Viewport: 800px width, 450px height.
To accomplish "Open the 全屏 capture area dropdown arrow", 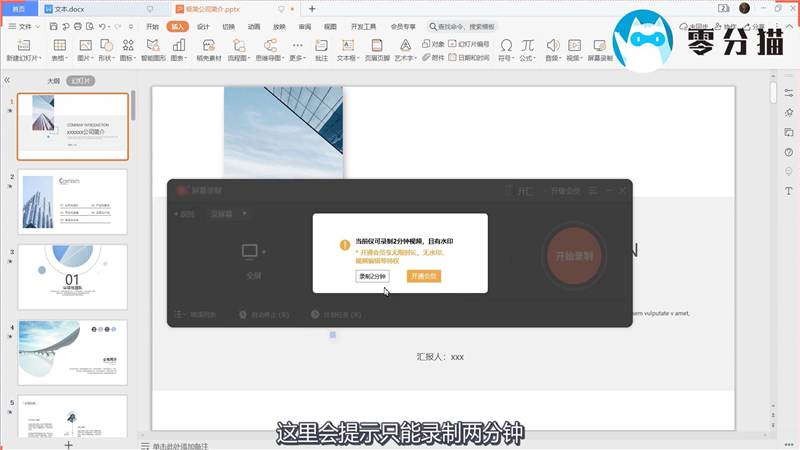I will pyautogui.click(x=264, y=251).
